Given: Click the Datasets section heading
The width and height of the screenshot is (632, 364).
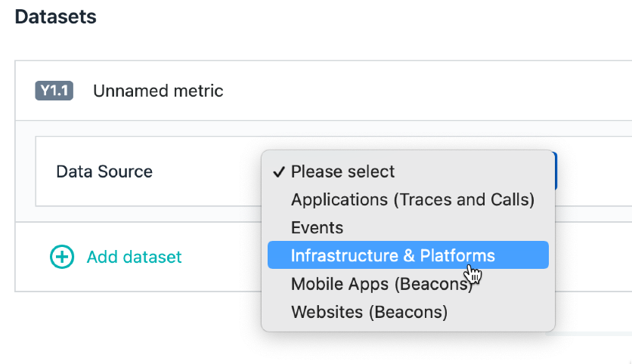Looking at the screenshot, I should tap(55, 17).
